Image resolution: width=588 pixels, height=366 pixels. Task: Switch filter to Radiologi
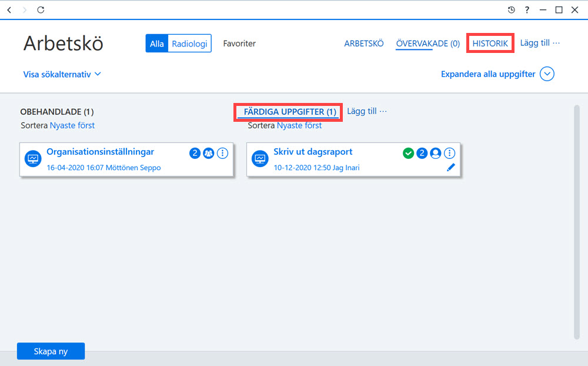pos(189,44)
